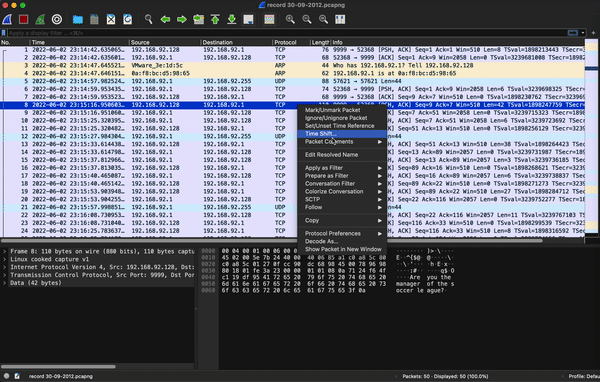Open the Prepare as Filter submenu

[x=342, y=176]
